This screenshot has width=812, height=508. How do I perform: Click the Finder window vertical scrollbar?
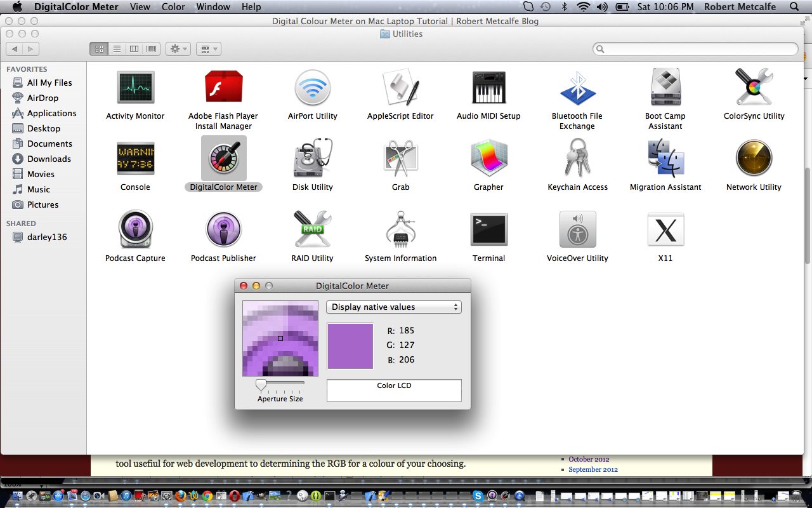(808, 216)
